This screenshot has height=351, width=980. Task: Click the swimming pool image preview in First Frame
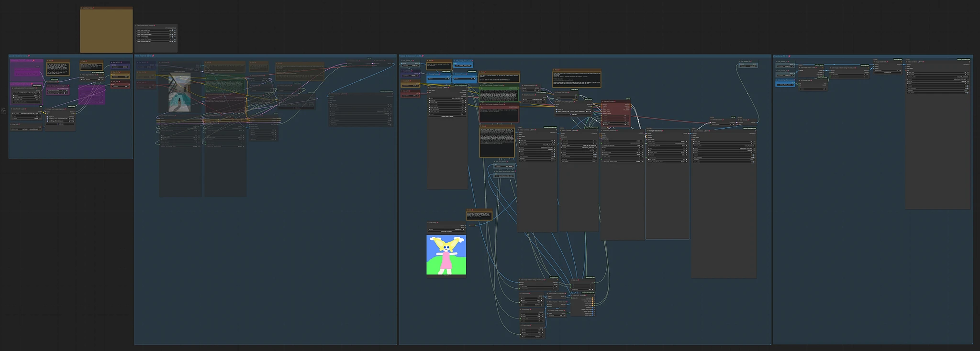pyautogui.click(x=179, y=92)
